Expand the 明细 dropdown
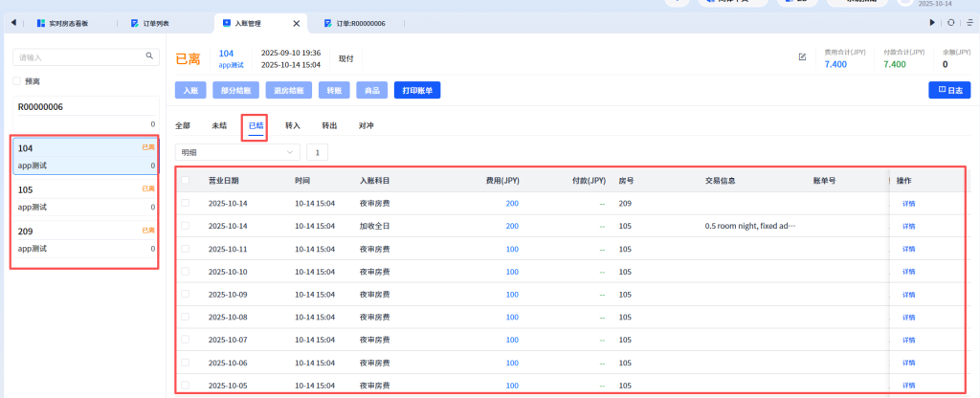Viewport: 980px width, 398px height. tap(237, 151)
